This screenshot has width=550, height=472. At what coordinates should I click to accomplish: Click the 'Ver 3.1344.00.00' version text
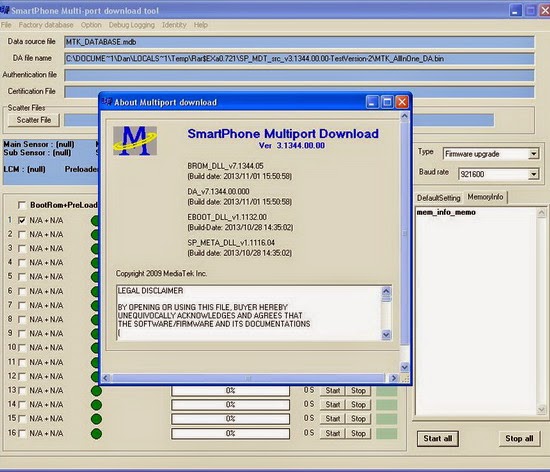coord(291,146)
